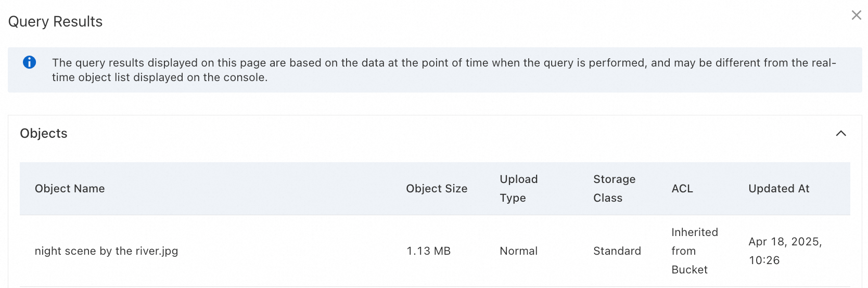Screen dimensions: 868x288
Task: Click the Updated At column header
Action: pyautogui.click(x=778, y=189)
